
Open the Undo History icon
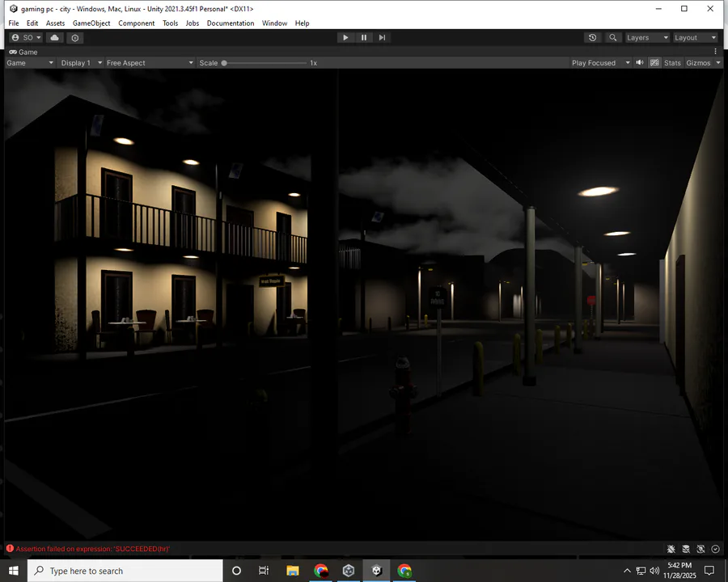pos(592,38)
